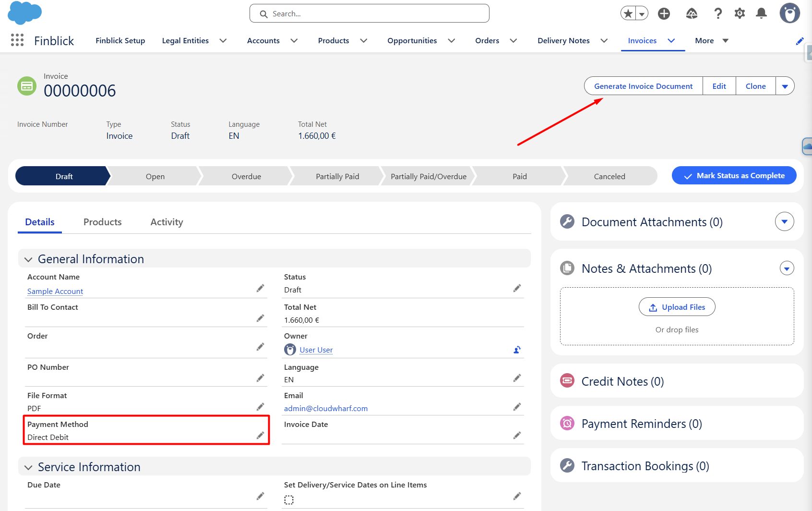Edit the Due Date pencil
The width and height of the screenshot is (812, 511).
(260, 496)
